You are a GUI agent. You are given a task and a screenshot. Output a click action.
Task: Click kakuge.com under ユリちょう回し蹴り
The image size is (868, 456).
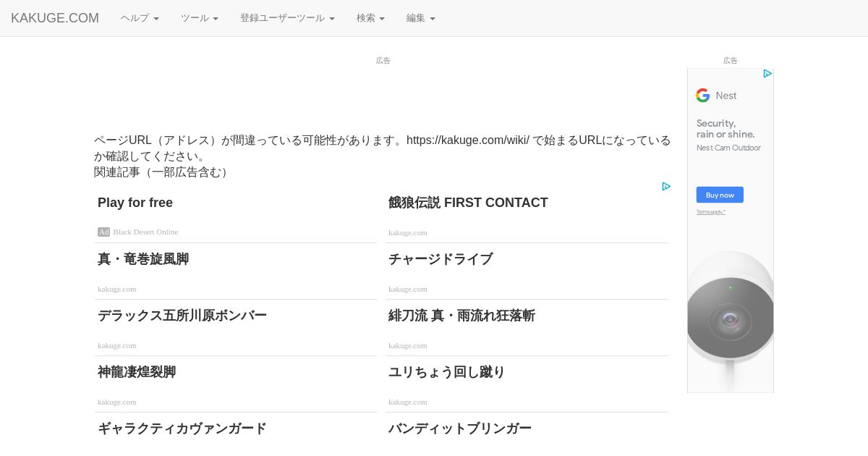[x=408, y=402]
